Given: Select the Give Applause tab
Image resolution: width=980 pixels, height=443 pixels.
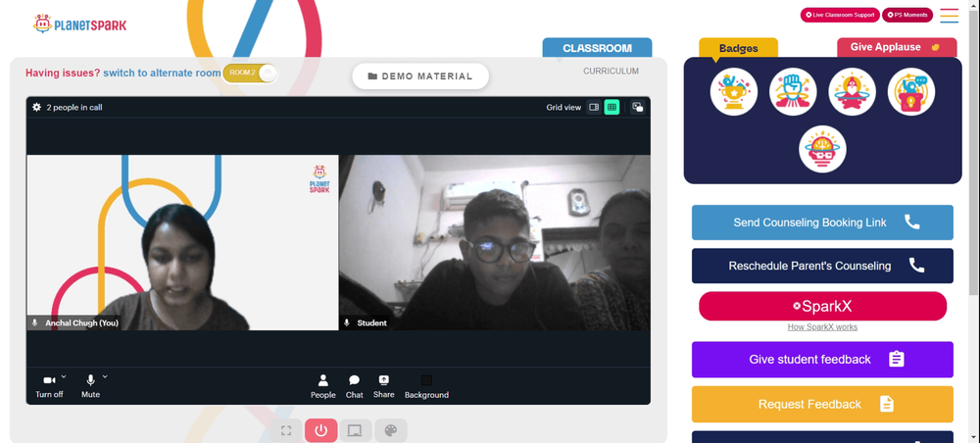Looking at the screenshot, I should coord(897,47).
